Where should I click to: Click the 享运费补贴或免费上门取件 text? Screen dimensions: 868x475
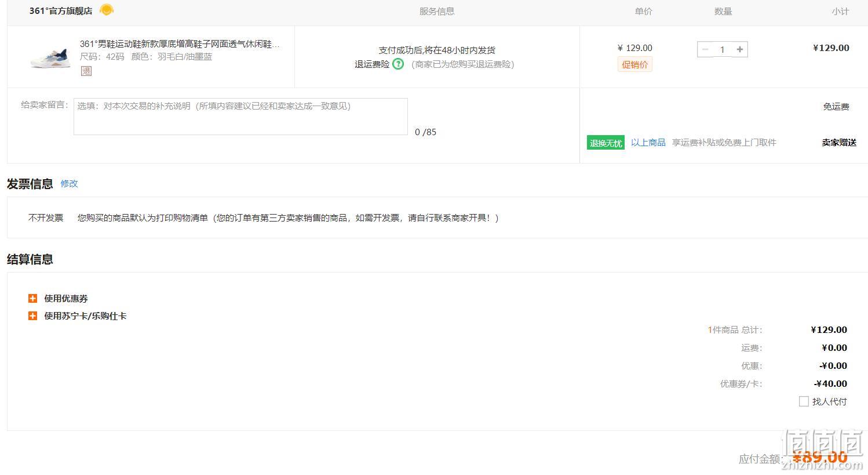(x=724, y=142)
